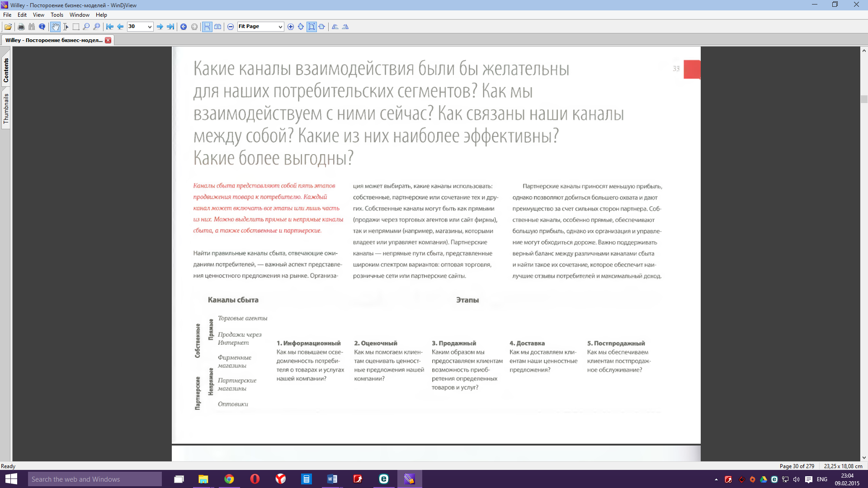Go to the first page

[110, 27]
